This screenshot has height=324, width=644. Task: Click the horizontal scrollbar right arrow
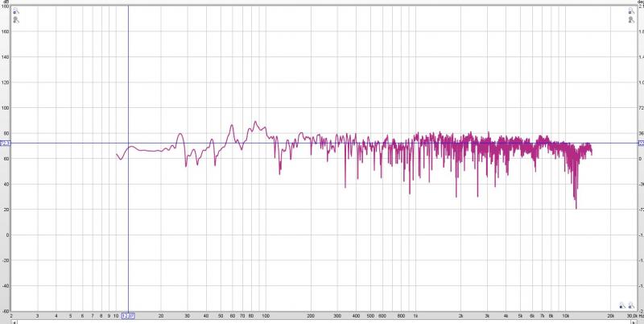click(634, 322)
